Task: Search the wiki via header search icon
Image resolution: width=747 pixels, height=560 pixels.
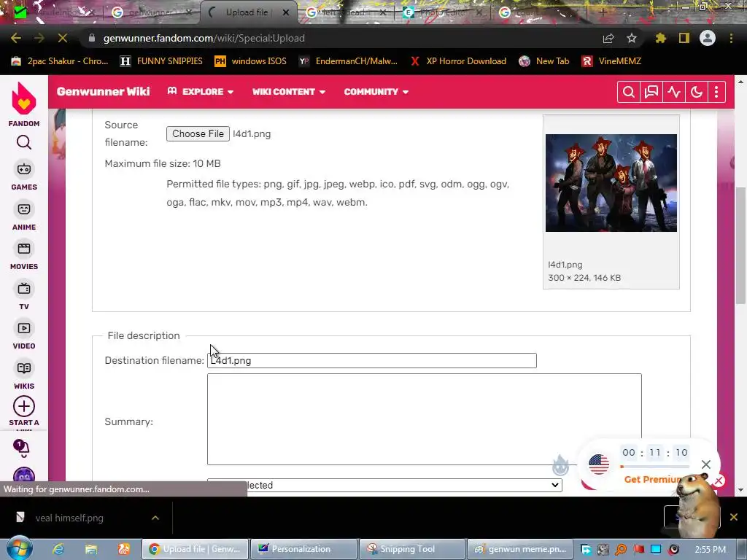Action: 628,92
